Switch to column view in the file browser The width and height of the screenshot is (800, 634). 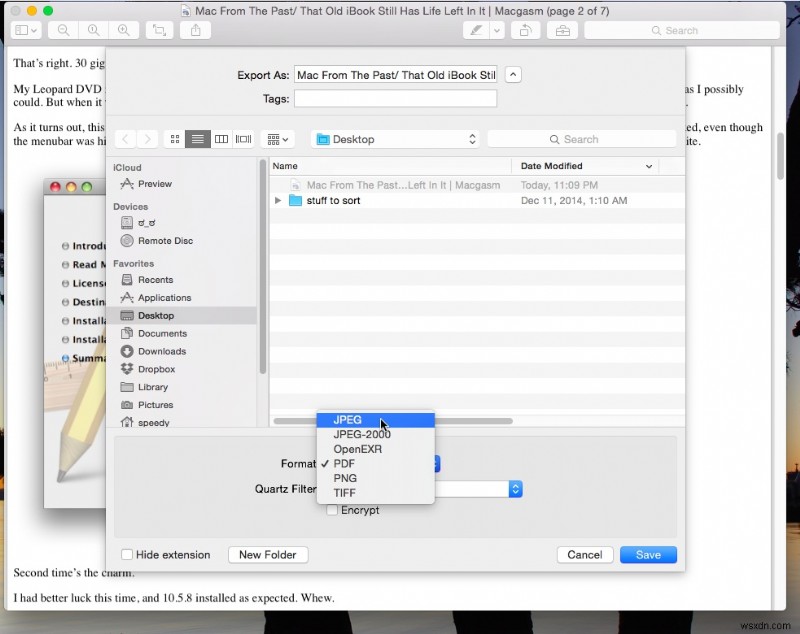[220, 139]
